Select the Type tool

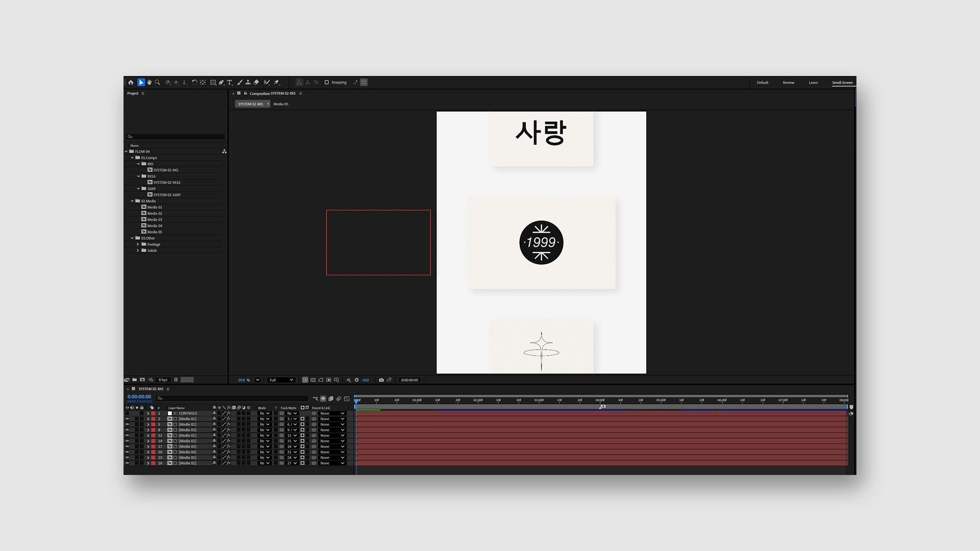pos(230,82)
